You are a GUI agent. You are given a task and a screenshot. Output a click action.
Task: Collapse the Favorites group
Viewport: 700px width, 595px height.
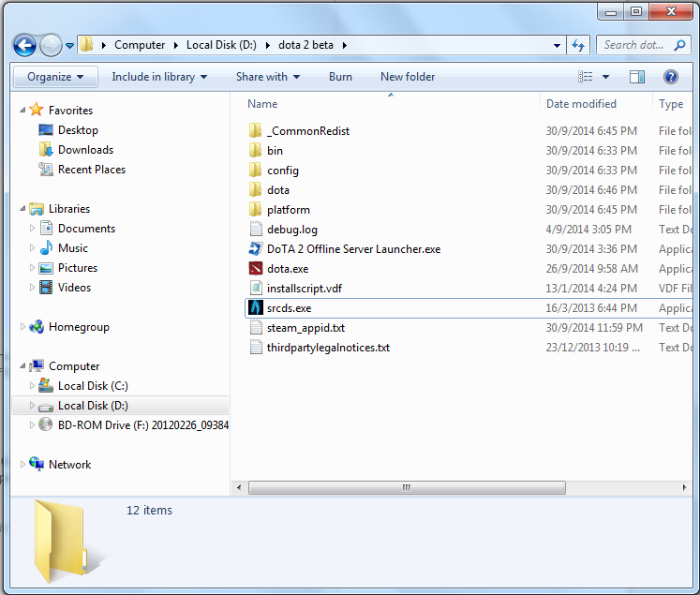click(x=22, y=110)
